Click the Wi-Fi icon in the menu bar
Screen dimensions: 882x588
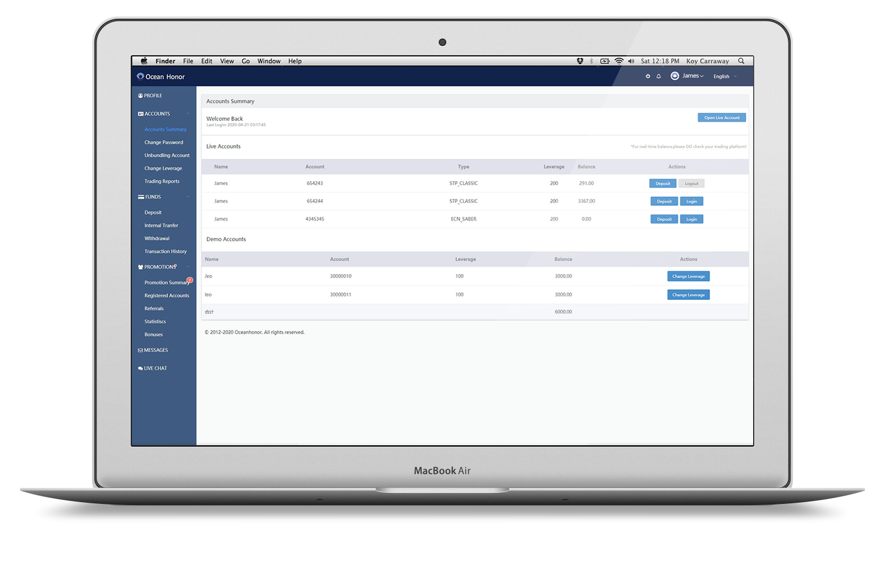(619, 61)
